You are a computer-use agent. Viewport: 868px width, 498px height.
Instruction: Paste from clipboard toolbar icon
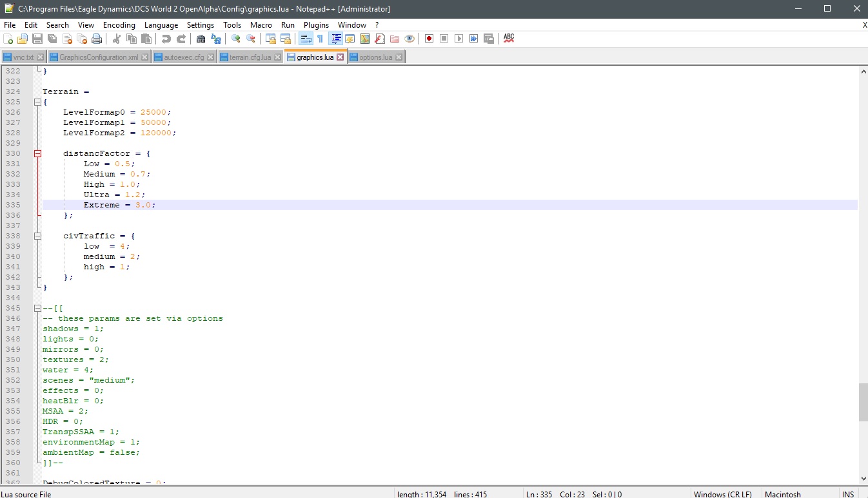[x=146, y=39]
